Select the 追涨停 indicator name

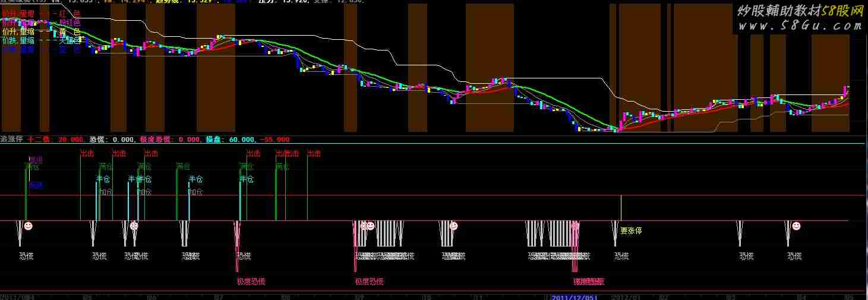[11, 139]
